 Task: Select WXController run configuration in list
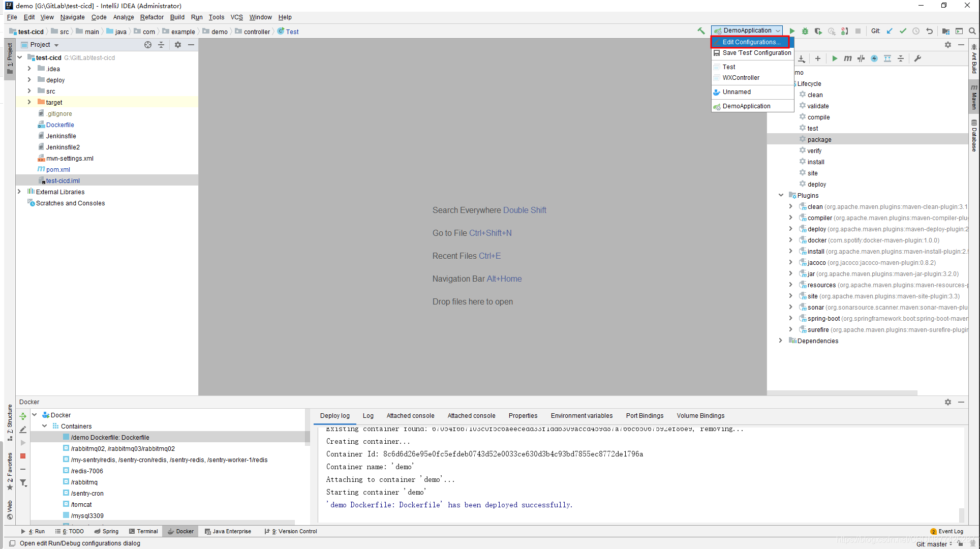click(752, 78)
